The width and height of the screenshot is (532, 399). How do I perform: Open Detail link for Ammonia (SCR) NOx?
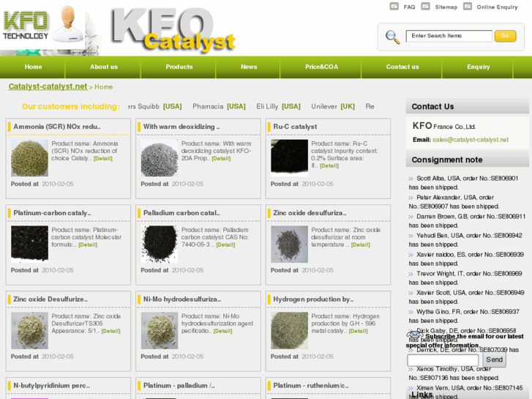(102, 159)
